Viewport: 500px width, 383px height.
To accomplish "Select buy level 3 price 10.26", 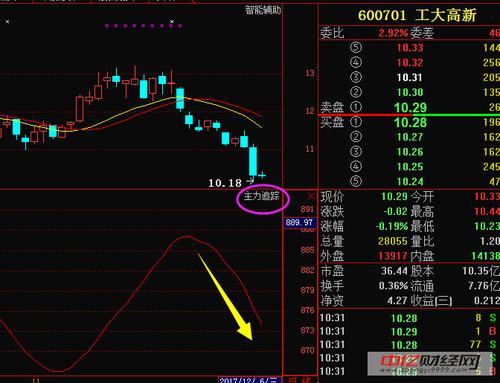I will [410, 152].
